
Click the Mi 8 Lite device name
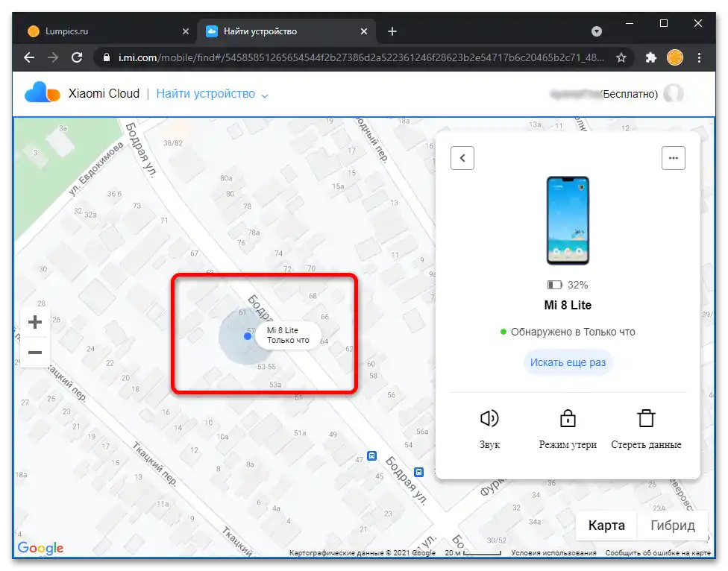568,305
